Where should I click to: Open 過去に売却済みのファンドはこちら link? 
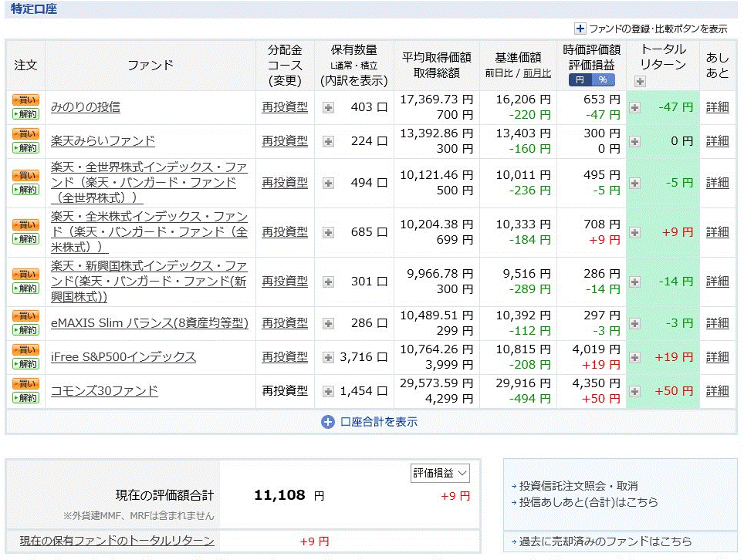pos(605,541)
